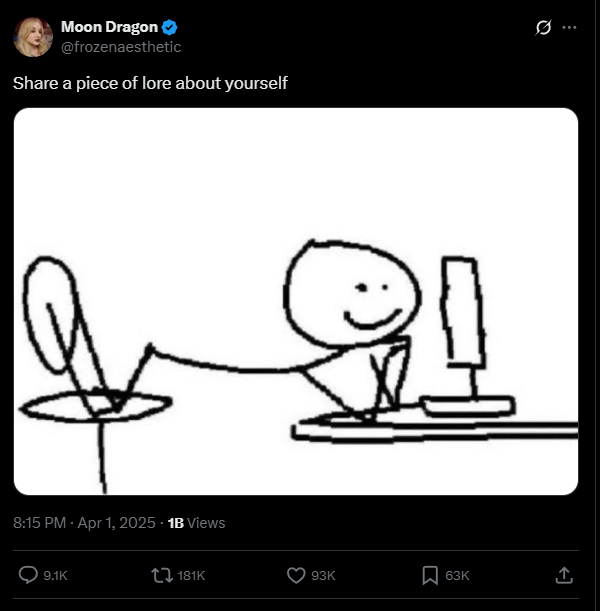Like the post with the heart icon
600x611 pixels.
(x=296, y=575)
